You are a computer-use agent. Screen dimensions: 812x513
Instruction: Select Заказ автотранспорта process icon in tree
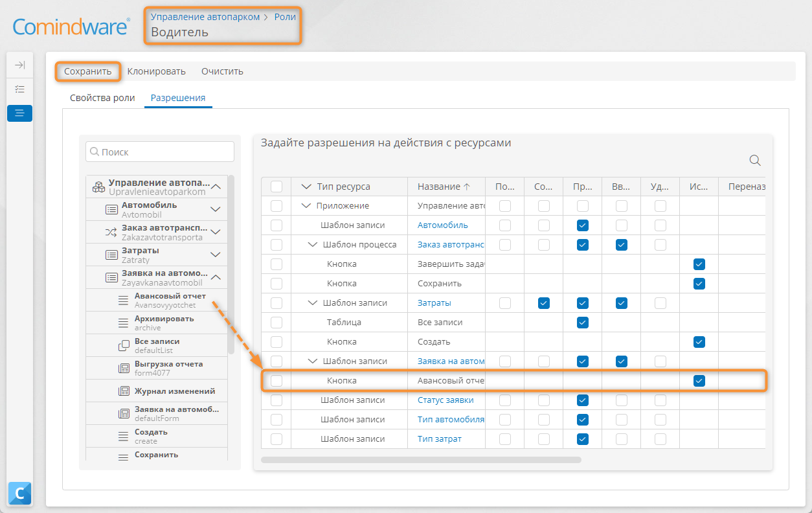(111, 232)
